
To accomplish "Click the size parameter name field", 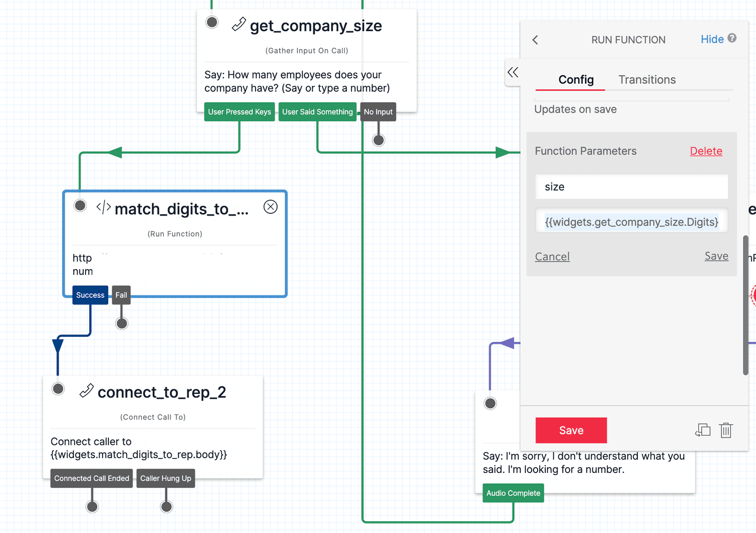I will [631, 187].
